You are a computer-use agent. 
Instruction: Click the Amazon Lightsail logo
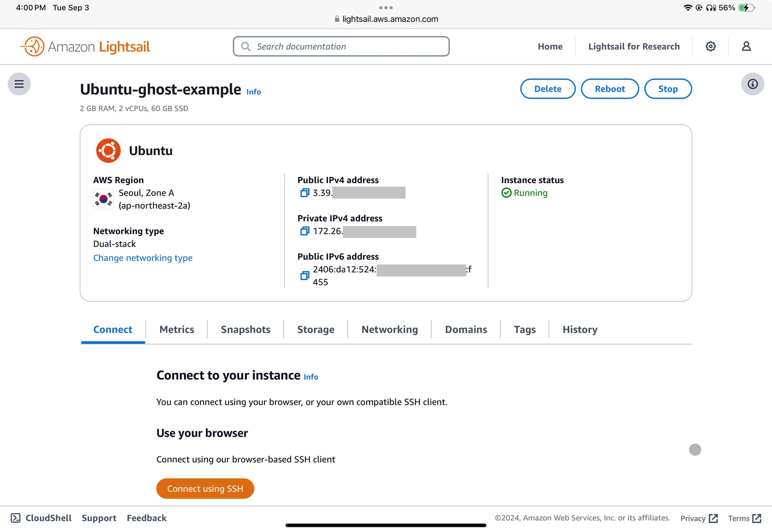click(85, 47)
